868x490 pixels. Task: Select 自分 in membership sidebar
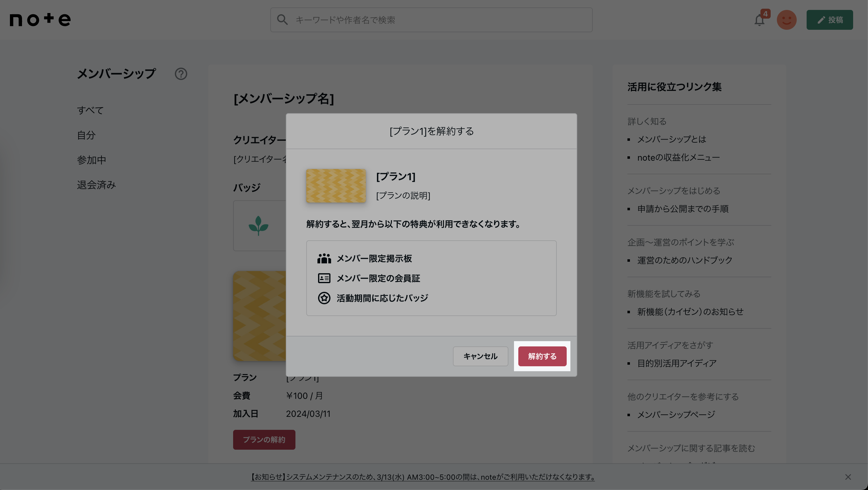[86, 135]
